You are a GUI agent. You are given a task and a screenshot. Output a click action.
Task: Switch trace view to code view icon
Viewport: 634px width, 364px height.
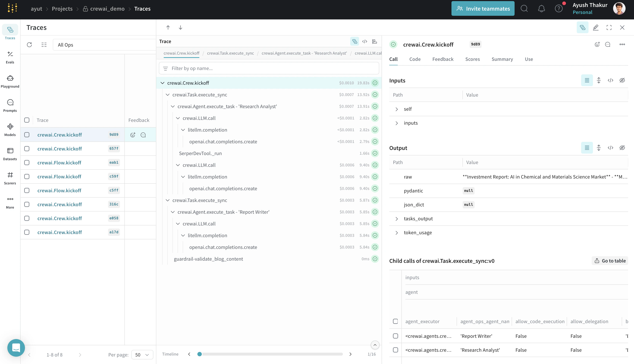click(365, 41)
